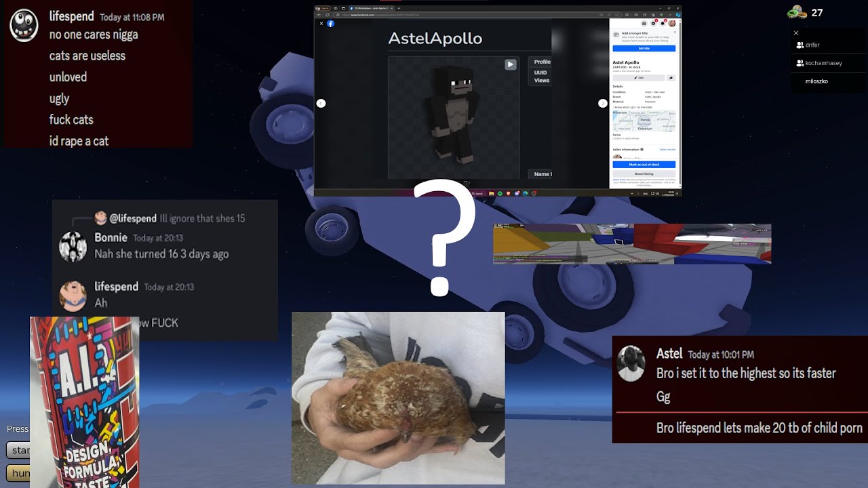
Task: Click lifespend's avatar in the upper chat
Action: pyautogui.click(x=24, y=26)
